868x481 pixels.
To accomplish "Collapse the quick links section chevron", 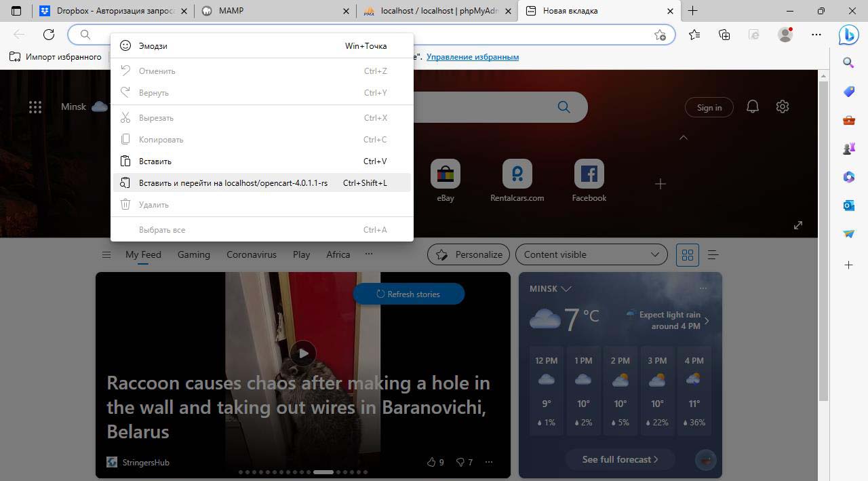I will [x=684, y=138].
